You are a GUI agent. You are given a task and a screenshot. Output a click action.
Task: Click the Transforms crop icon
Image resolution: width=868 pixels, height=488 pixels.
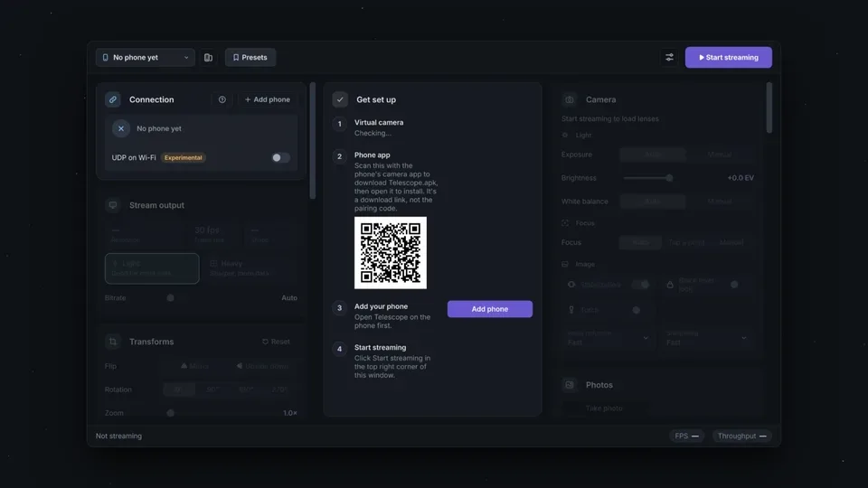click(113, 342)
